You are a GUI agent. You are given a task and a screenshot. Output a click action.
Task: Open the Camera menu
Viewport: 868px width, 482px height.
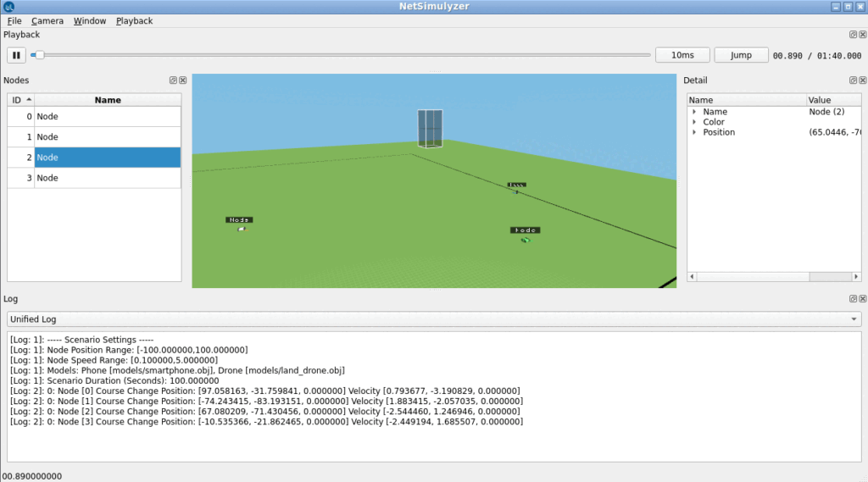[47, 20]
